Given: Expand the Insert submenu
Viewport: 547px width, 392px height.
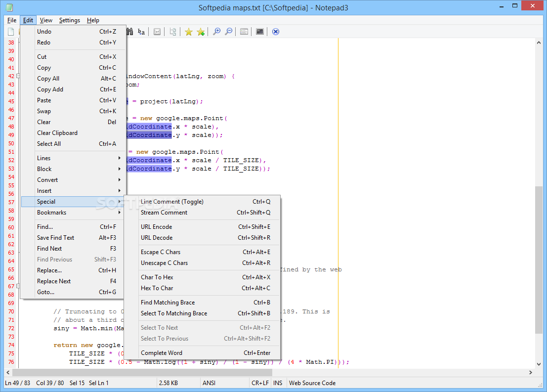Looking at the screenshot, I should 73,191.
